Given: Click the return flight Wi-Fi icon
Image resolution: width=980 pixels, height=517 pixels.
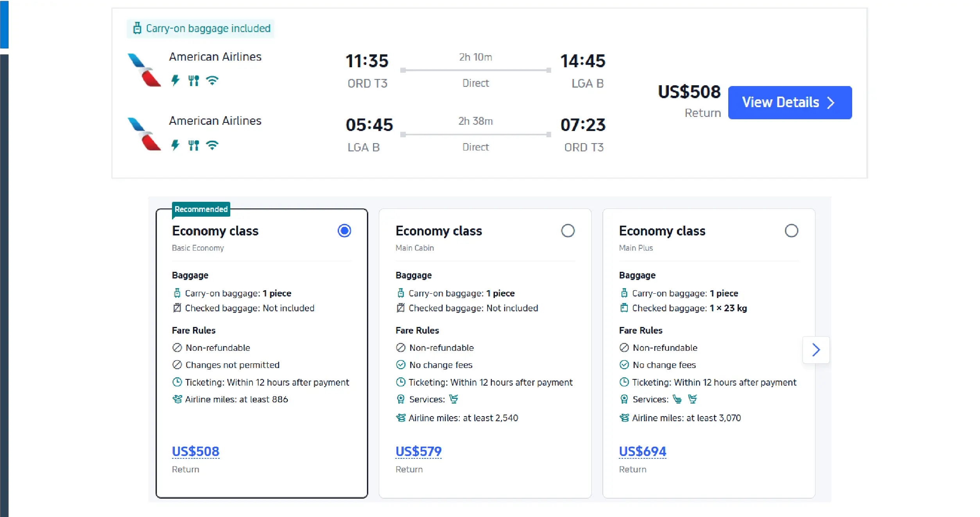Looking at the screenshot, I should pyautogui.click(x=212, y=145).
